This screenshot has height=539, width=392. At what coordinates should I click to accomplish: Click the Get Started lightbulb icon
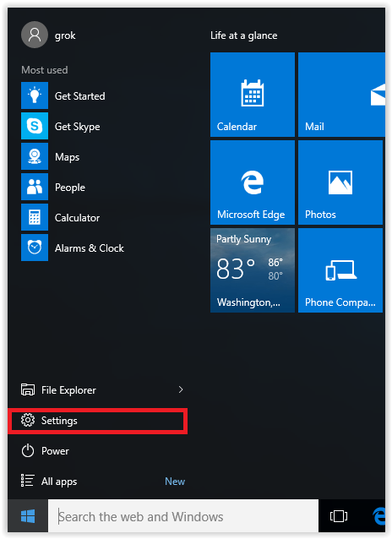[x=35, y=95]
